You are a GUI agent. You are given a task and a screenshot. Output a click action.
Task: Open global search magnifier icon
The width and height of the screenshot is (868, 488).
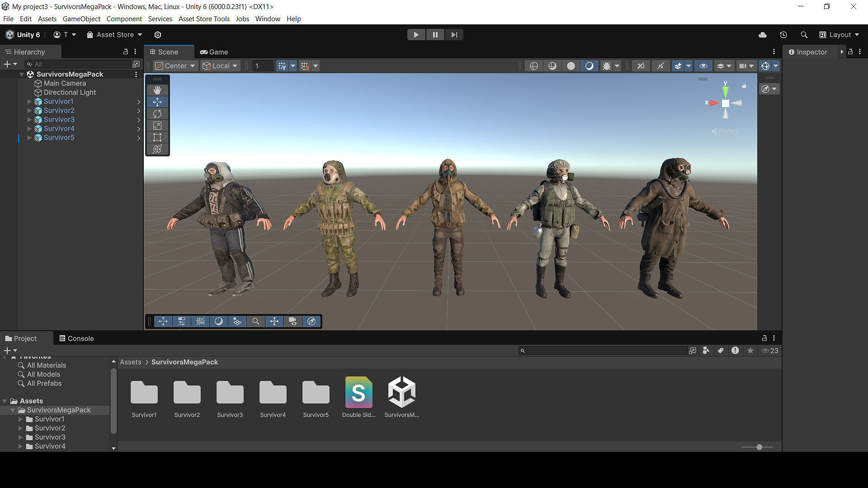804,35
